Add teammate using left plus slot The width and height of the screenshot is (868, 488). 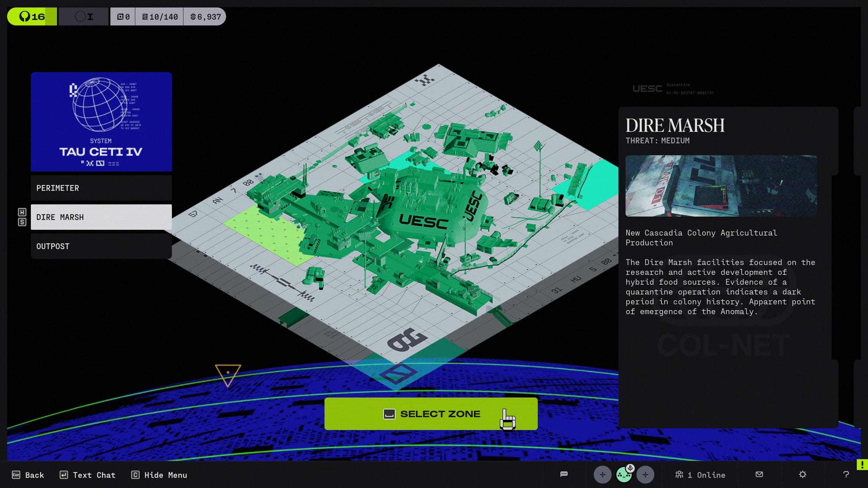point(602,475)
